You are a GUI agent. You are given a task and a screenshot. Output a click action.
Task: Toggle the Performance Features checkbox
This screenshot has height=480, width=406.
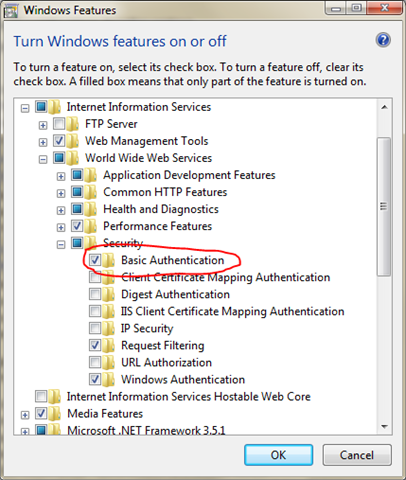(77, 226)
